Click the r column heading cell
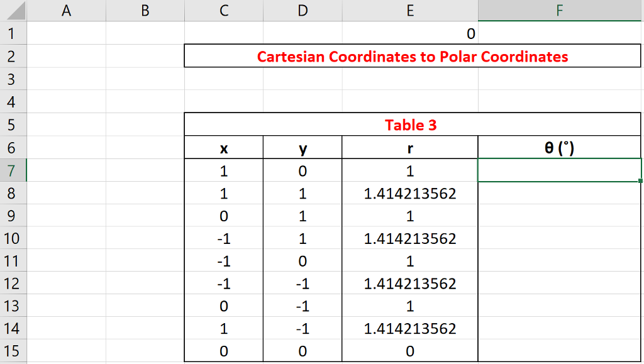The image size is (644, 364). (x=410, y=148)
